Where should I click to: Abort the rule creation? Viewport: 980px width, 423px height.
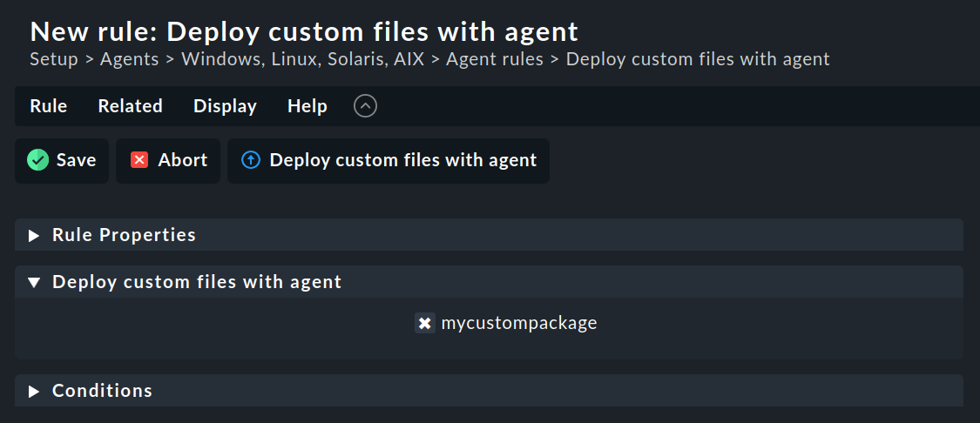[x=168, y=160]
